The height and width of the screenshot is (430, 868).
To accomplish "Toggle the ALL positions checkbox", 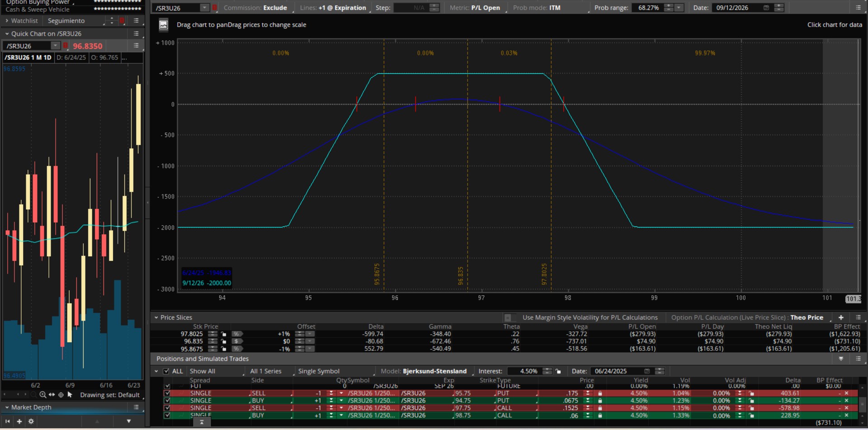I will point(166,371).
